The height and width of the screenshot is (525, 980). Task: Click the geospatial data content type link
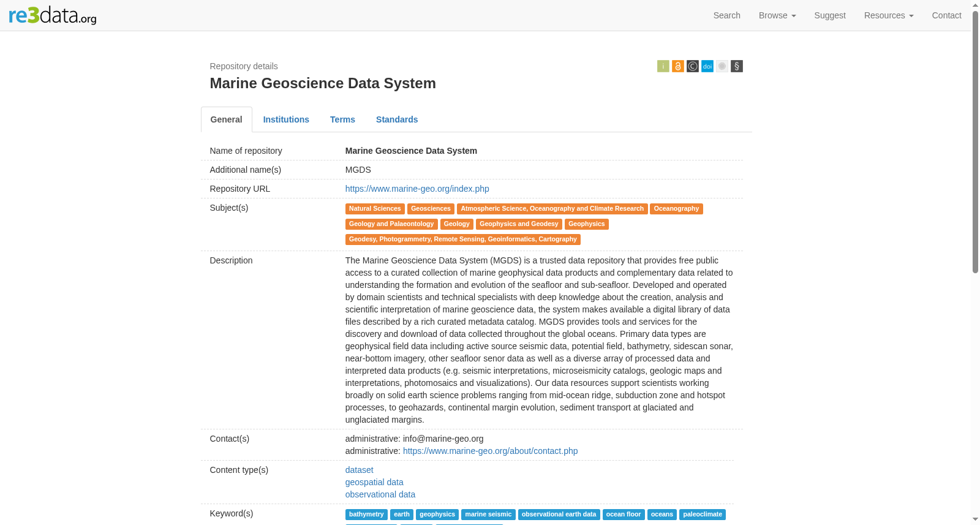click(374, 482)
